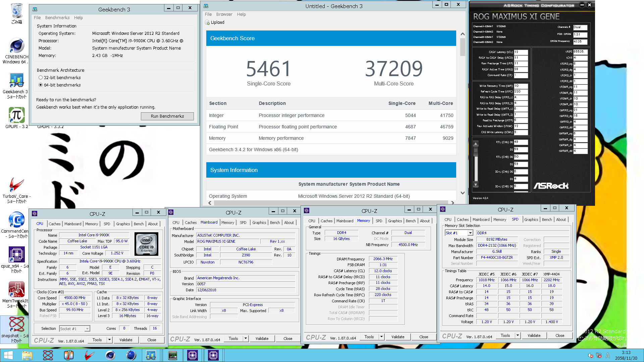
Task: Open the Windows Start button
Action: tap(8, 355)
